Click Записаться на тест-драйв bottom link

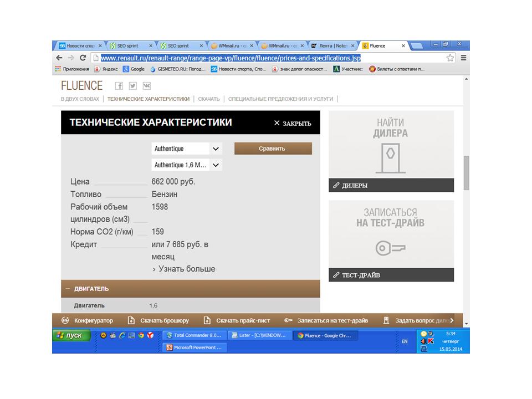(326, 320)
